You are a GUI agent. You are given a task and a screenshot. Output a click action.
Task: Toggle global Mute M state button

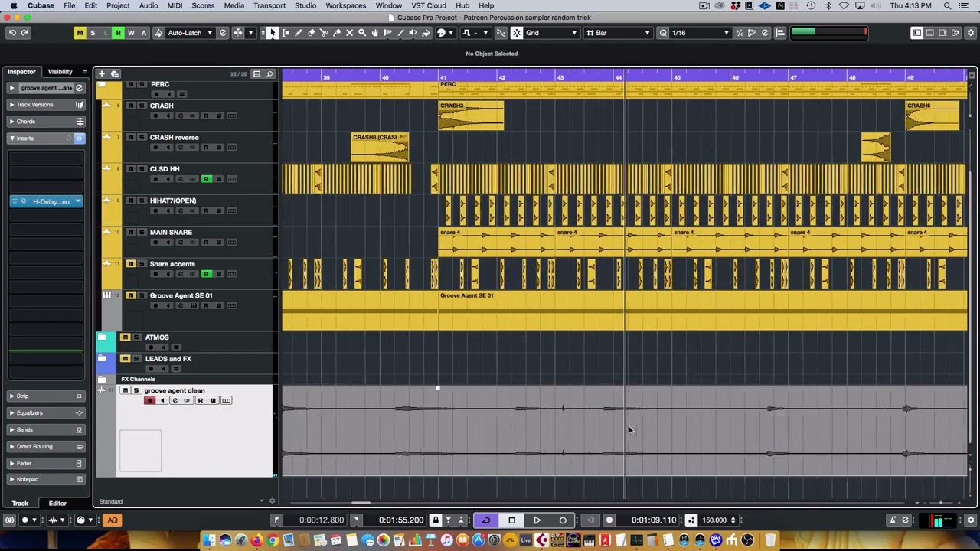[x=80, y=33]
